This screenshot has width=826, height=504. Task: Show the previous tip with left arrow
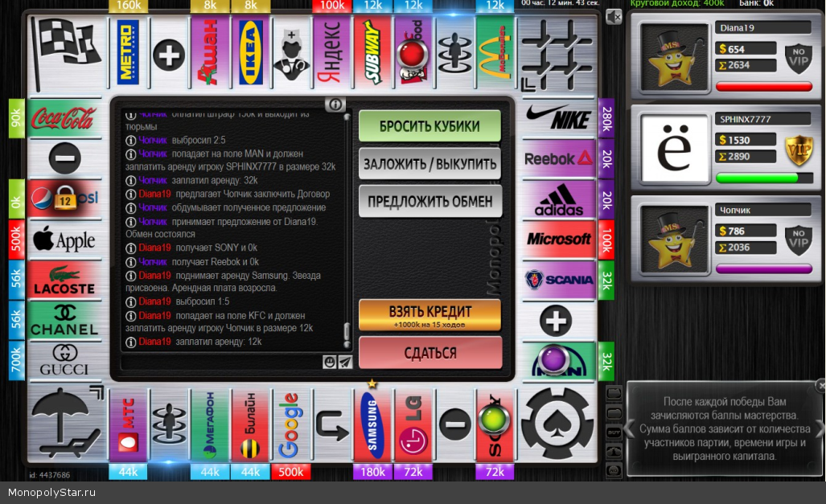(630, 428)
